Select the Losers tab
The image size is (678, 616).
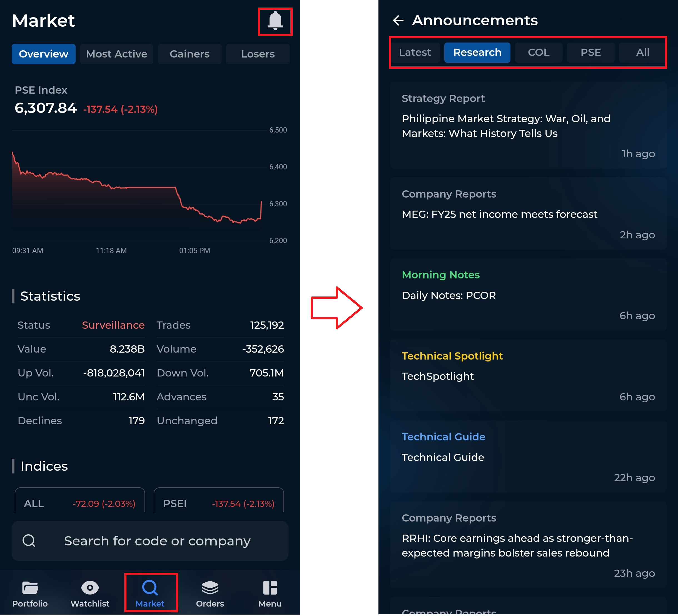coord(258,54)
